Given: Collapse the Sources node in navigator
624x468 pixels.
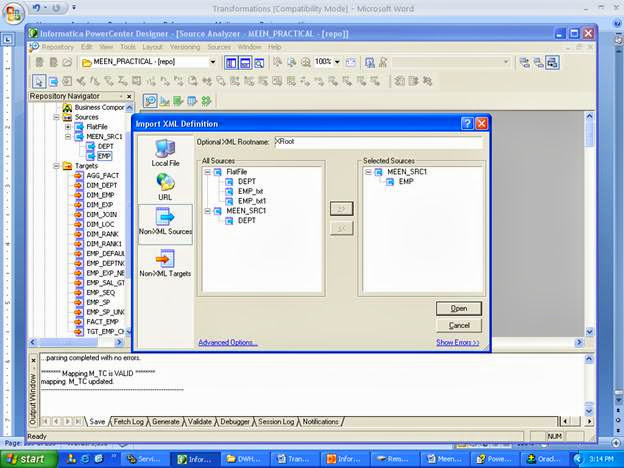Looking at the screenshot, I should click(57, 117).
